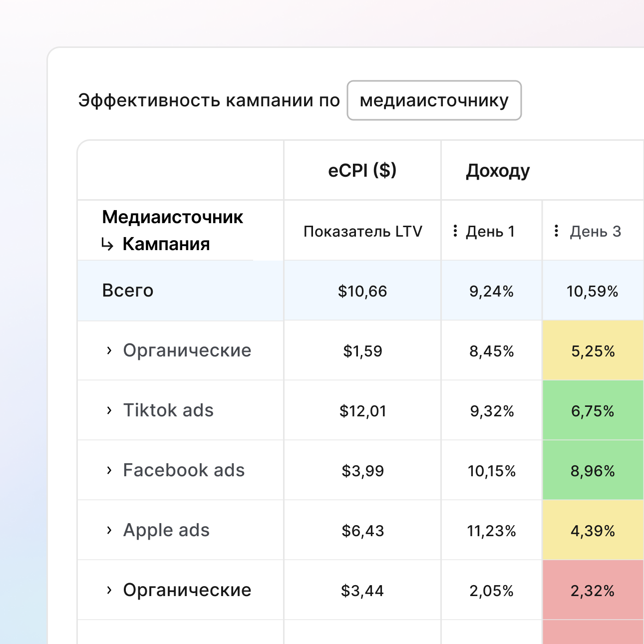644x644 pixels.
Task: Expand the Tiktok ads row chevron
Action: 109,410
